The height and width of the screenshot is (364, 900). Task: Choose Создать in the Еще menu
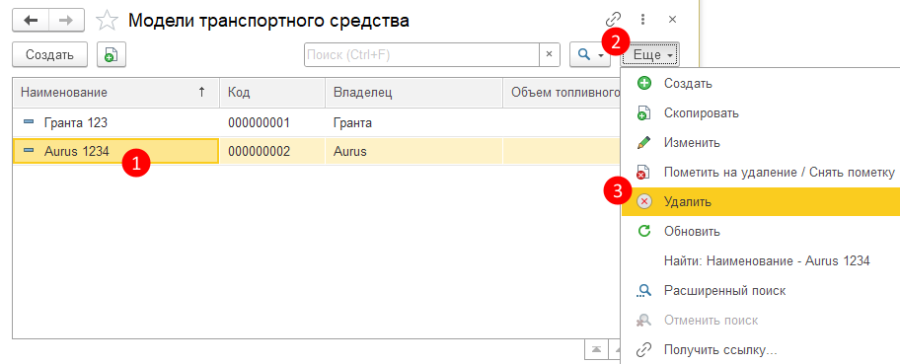click(761, 83)
